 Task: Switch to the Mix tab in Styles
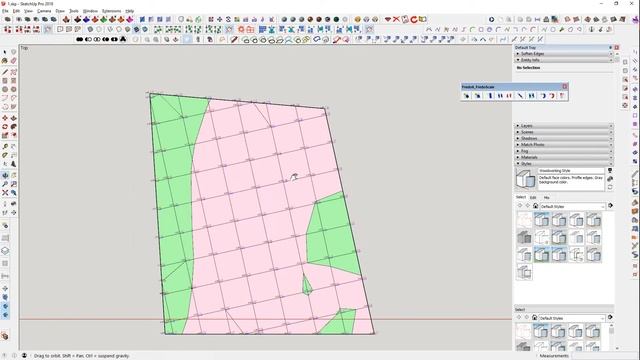(x=547, y=197)
